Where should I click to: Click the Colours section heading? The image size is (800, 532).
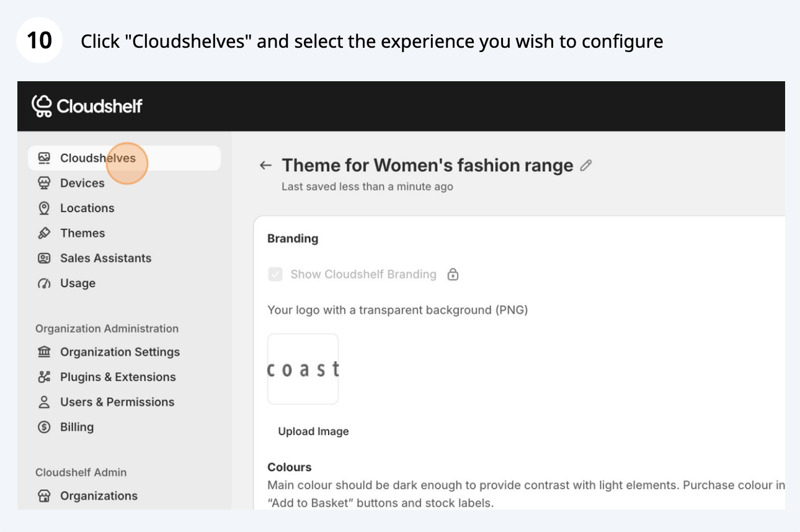point(290,468)
